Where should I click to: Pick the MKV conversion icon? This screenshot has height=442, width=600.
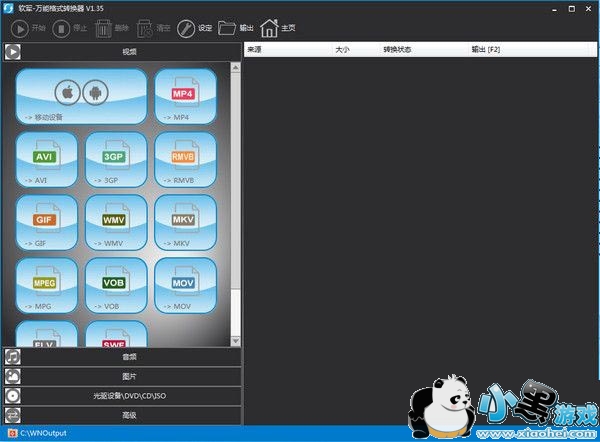185,223
